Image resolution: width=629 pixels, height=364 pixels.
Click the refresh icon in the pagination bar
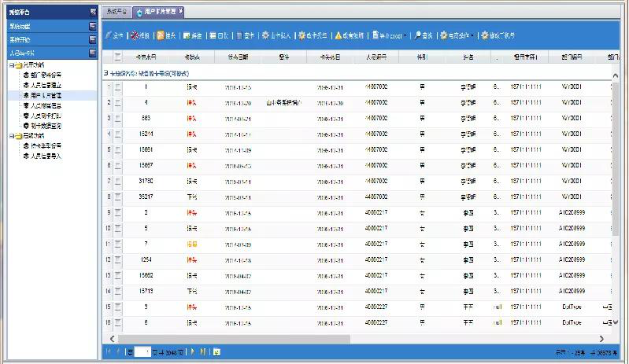216,351
